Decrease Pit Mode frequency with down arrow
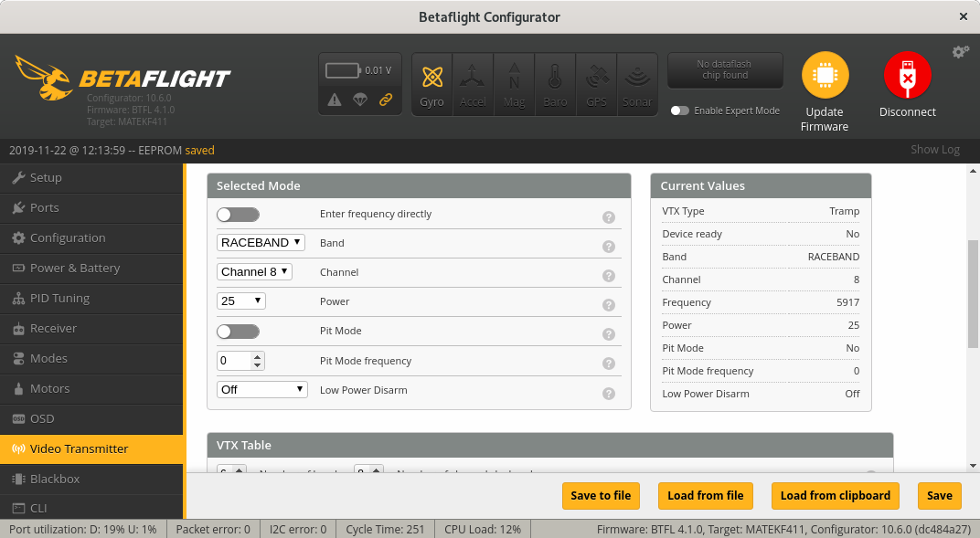The height and width of the screenshot is (538, 980). coord(258,365)
